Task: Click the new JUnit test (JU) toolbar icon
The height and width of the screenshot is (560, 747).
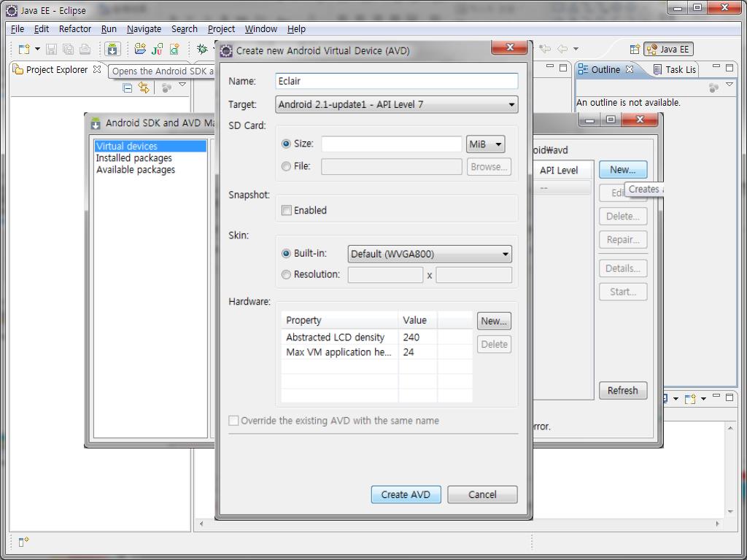Action: pyautogui.click(x=158, y=49)
